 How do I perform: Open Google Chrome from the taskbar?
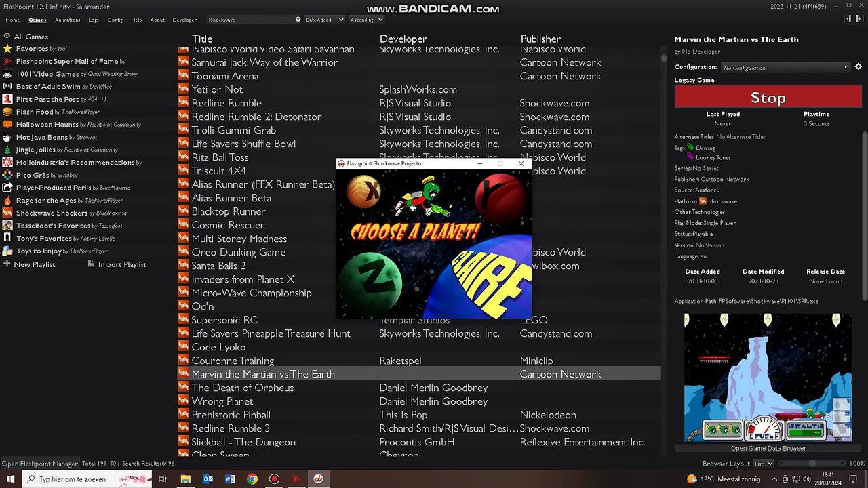click(x=252, y=479)
